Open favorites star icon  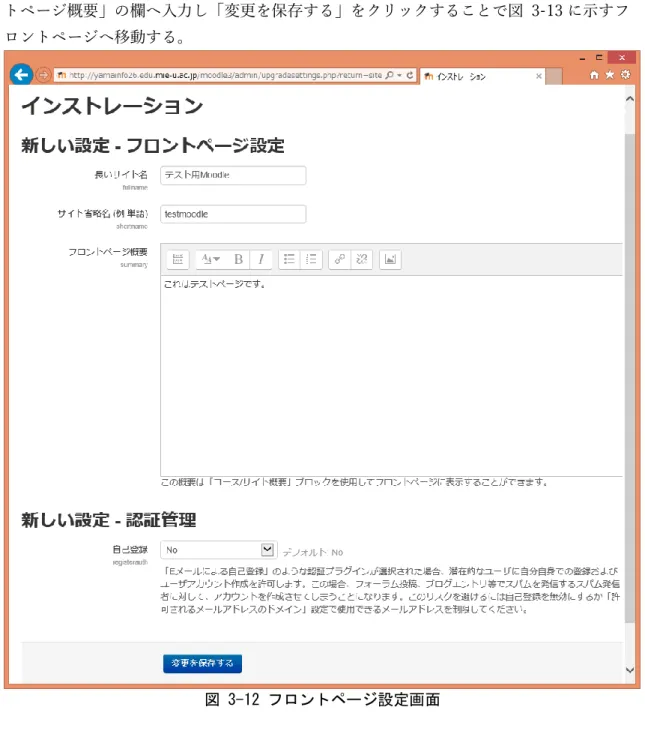point(609,75)
